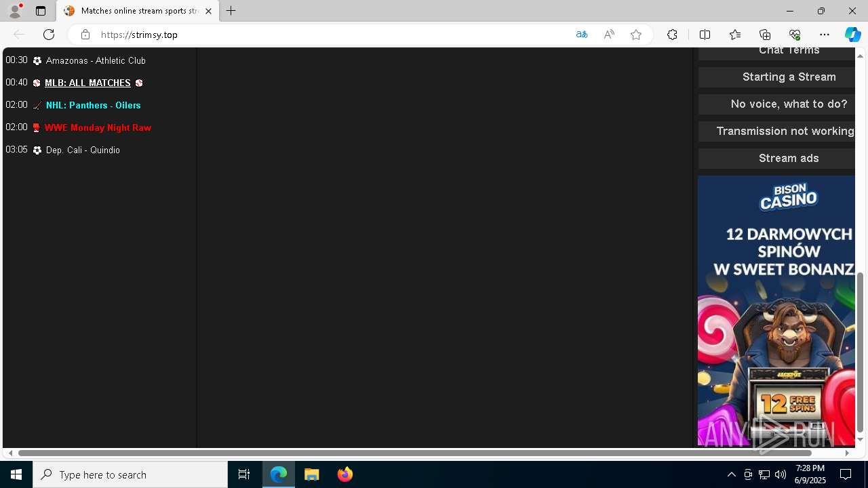Open the Stream ads button
This screenshot has height=488, width=868.
pos(776,159)
